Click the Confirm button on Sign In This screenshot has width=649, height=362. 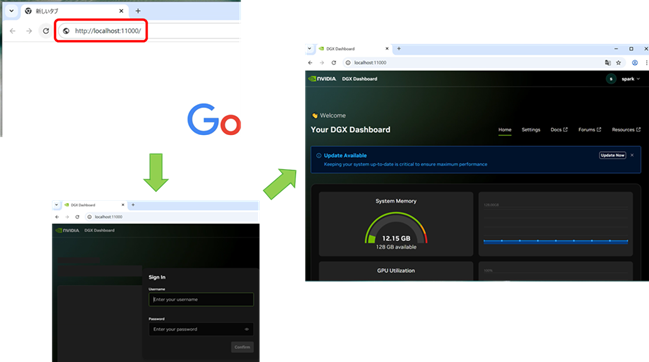click(242, 347)
